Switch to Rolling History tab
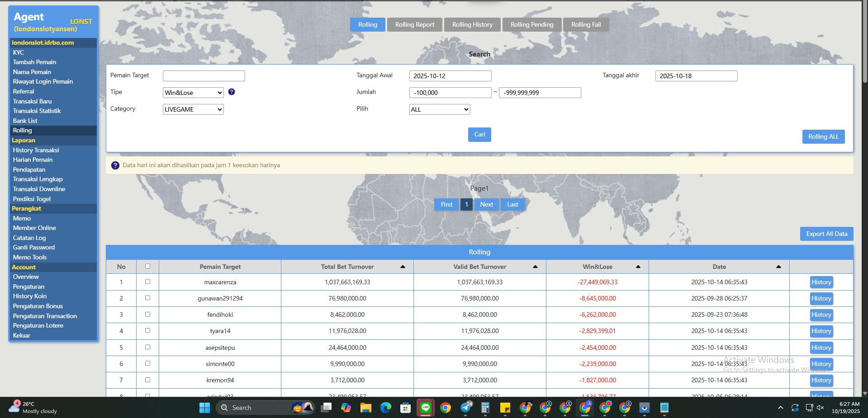 [472, 24]
